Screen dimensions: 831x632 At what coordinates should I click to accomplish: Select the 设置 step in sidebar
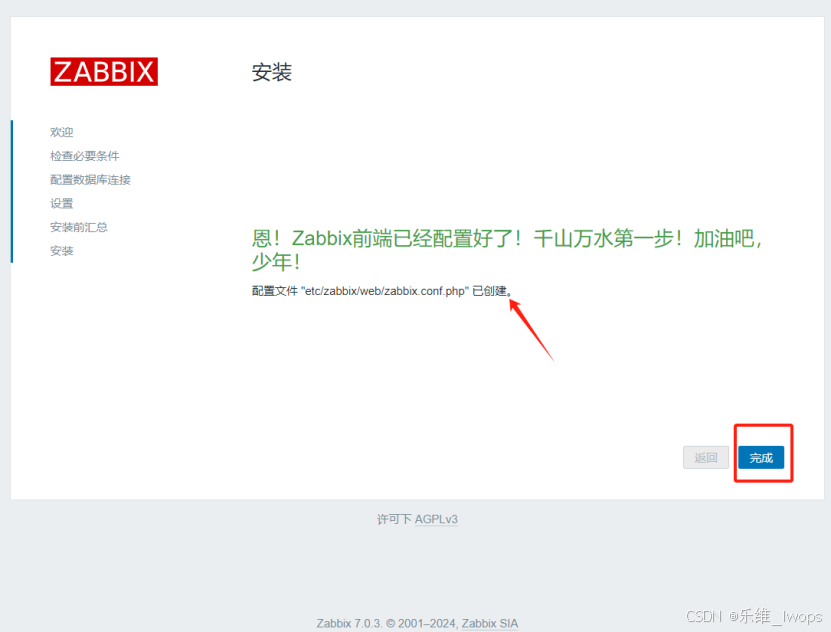tap(61, 203)
